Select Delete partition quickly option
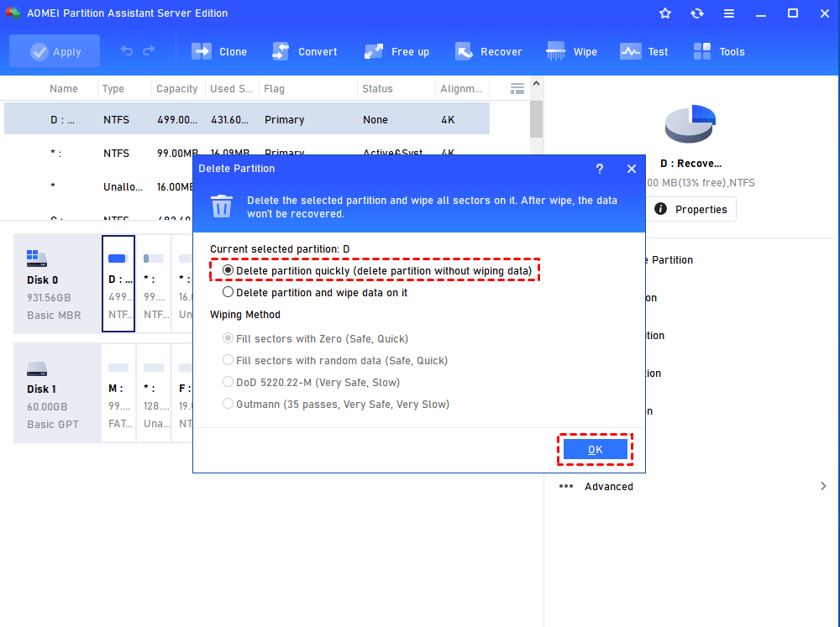Viewport: 840px width, 627px height. pos(378,270)
